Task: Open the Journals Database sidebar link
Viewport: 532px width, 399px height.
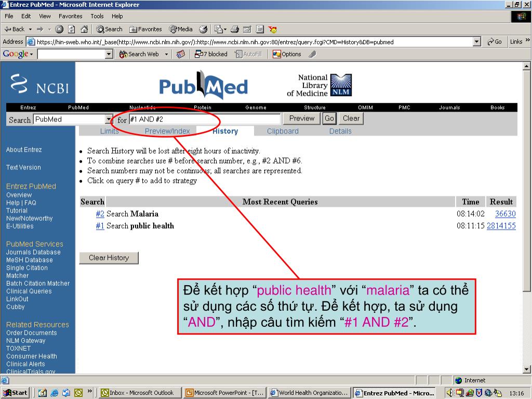Action: coord(33,252)
